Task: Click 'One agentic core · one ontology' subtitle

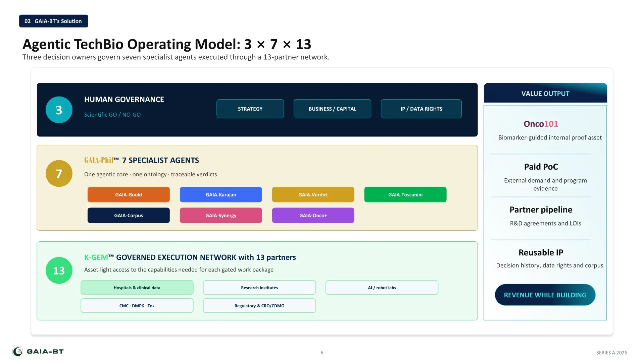Action: (151, 174)
